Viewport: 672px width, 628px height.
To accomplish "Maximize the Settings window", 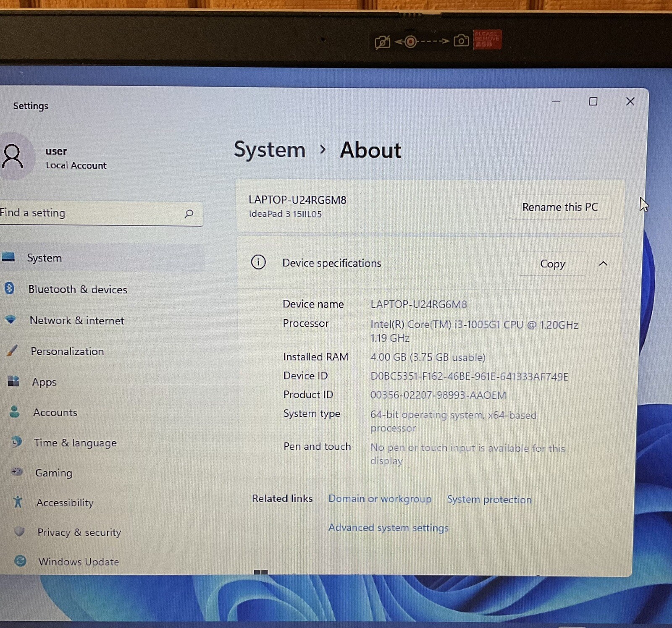I will click(x=593, y=101).
